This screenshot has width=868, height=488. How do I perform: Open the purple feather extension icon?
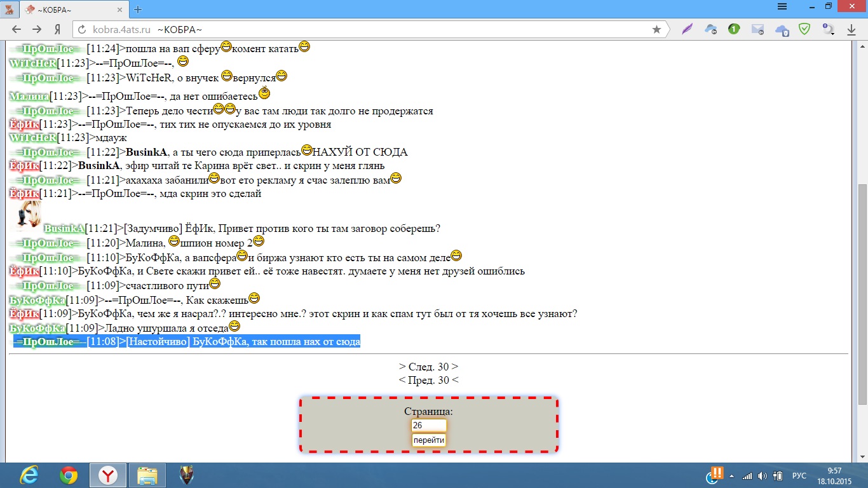point(687,29)
